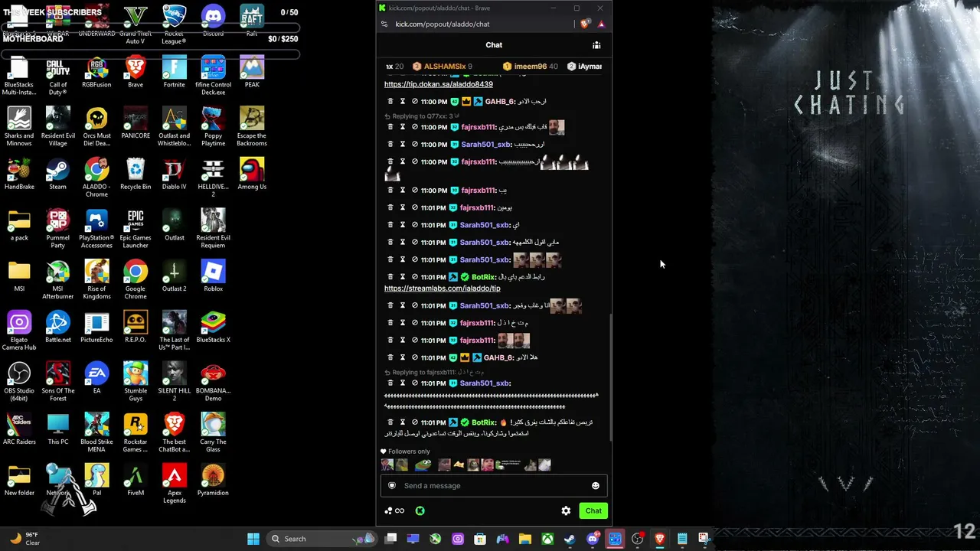Launch OBS Studio (64bit) desktop icon
980x551 pixels.
click(x=19, y=381)
